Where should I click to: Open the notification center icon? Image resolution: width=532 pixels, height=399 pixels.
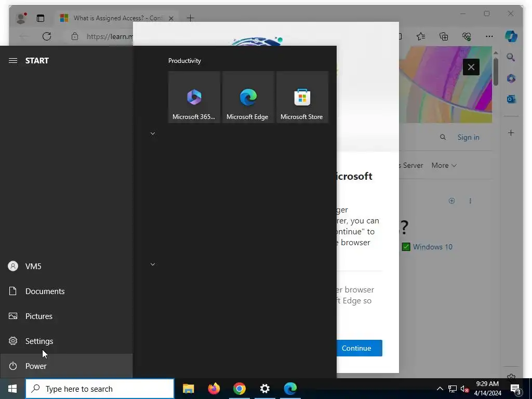coord(516,389)
